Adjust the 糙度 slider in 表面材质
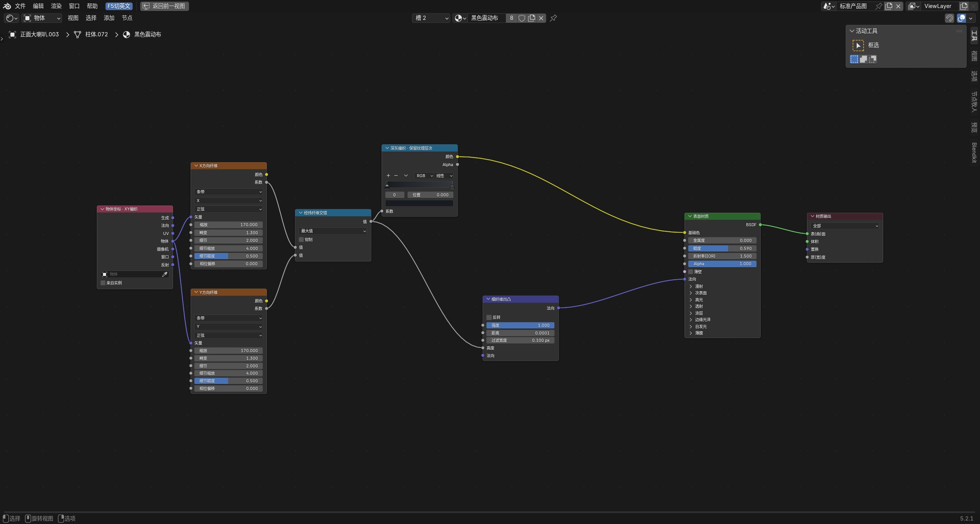This screenshot has height=524, width=980. 722,249
